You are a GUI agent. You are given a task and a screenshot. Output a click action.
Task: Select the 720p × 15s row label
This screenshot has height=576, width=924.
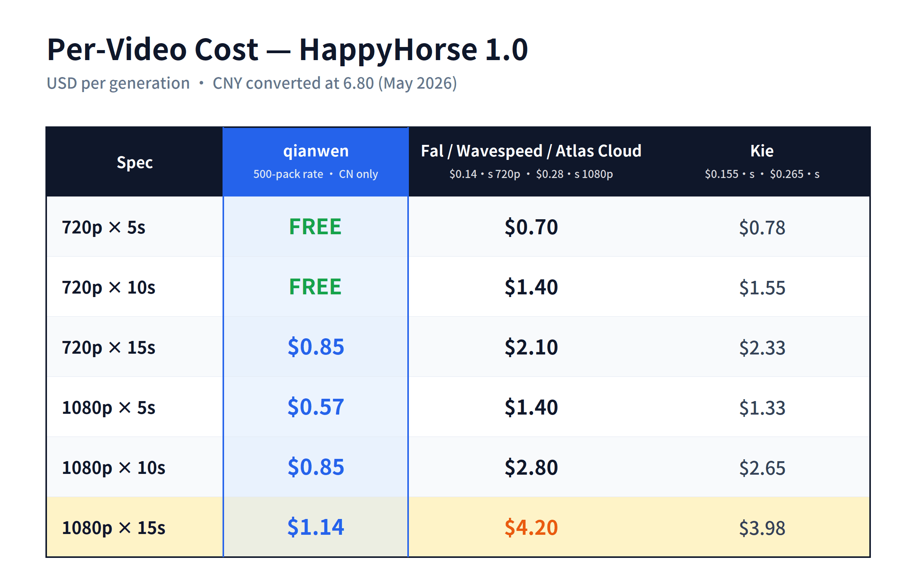(x=109, y=348)
